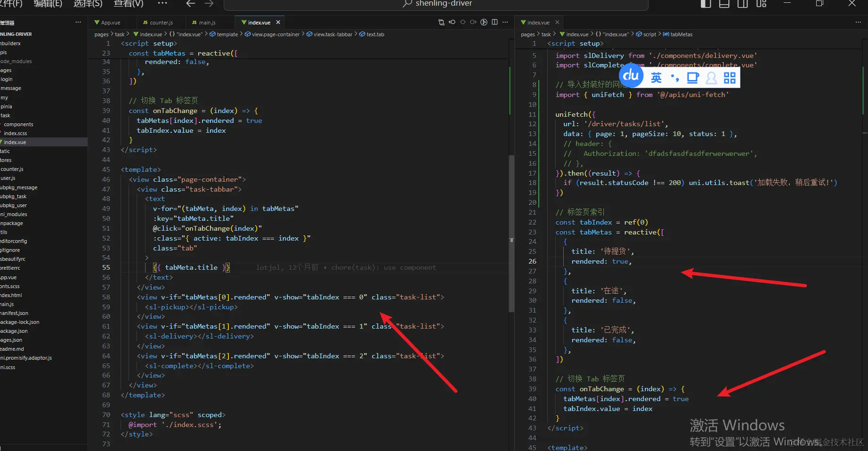868x451 pixels.
Task: Click 'onTabChange' definition in right editor
Action: tap(602, 389)
